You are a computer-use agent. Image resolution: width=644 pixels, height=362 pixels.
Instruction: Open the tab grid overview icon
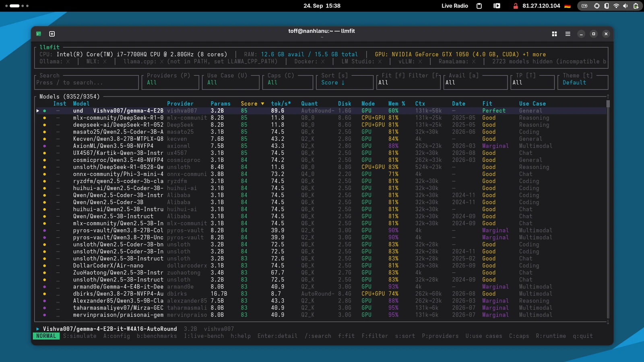click(x=554, y=34)
